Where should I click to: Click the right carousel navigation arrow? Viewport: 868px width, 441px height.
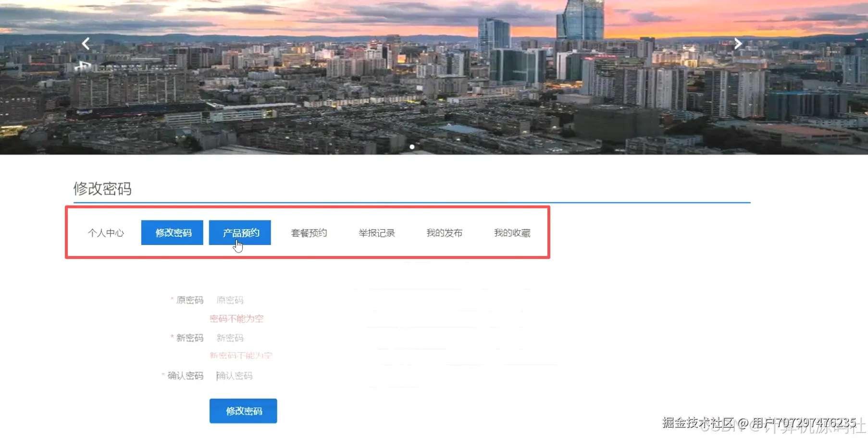738,43
